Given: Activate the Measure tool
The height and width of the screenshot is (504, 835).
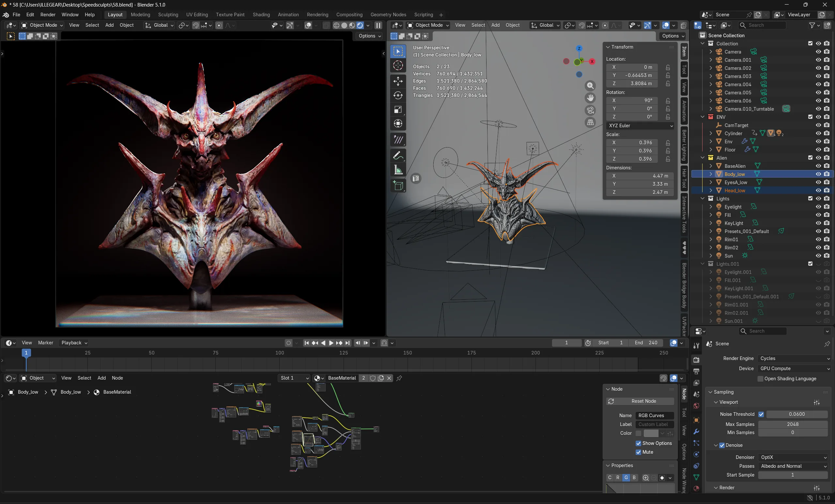Looking at the screenshot, I should (x=398, y=170).
